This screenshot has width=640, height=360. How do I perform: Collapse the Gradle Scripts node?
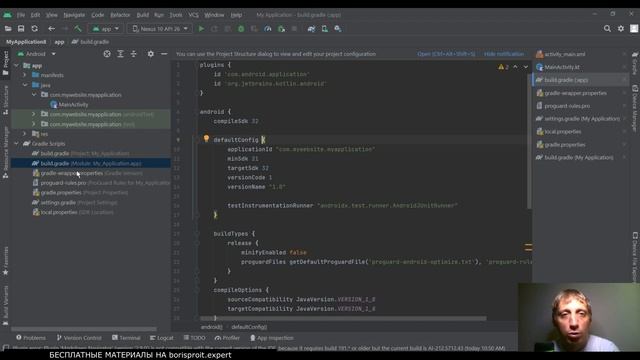pyautogui.click(x=16, y=144)
